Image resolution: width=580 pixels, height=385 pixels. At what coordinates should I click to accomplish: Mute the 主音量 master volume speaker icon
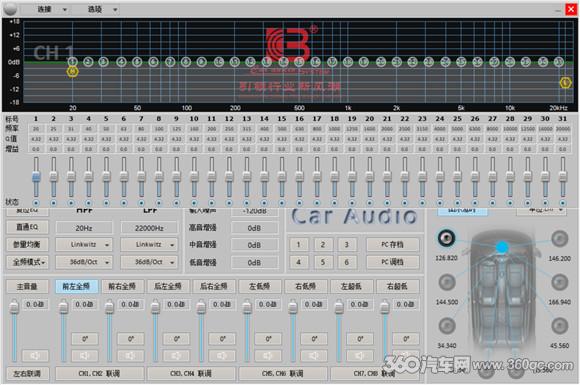pyautogui.click(x=35, y=356)
